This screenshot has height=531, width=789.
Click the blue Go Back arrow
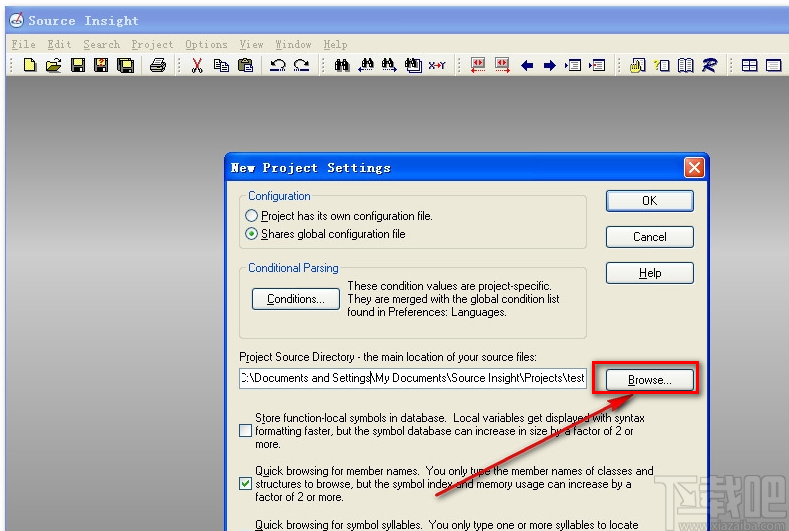pyautogui.click(x=527, y=65)
